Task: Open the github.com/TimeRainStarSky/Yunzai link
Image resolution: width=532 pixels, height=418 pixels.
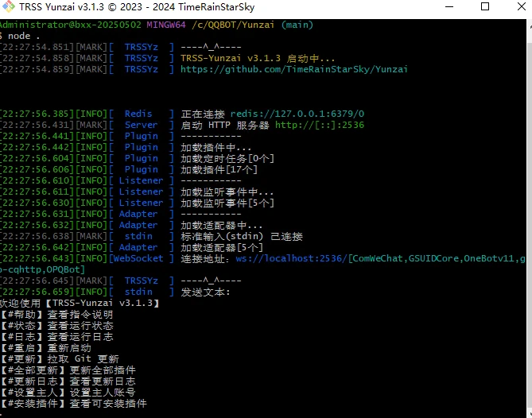Action: click(x=293, y=69)
